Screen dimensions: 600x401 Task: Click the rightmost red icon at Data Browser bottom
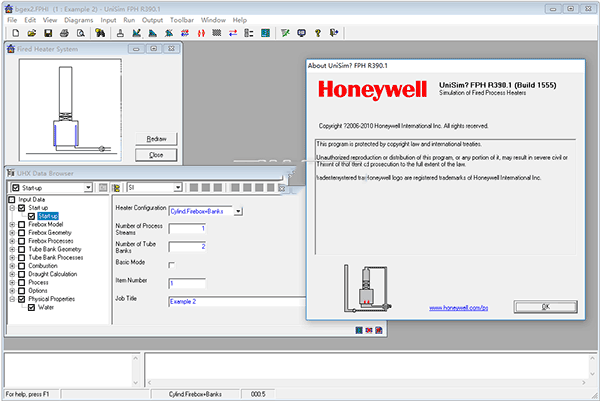[379, 330]
